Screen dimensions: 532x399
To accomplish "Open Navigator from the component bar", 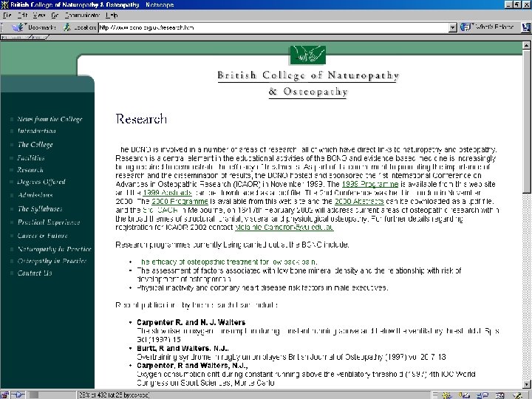I will click(x=447, y=395).
